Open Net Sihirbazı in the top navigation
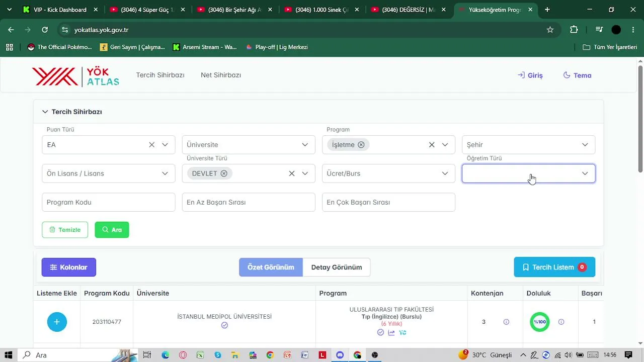Screen dimensions: 644x362 click(x=221, y=75)
